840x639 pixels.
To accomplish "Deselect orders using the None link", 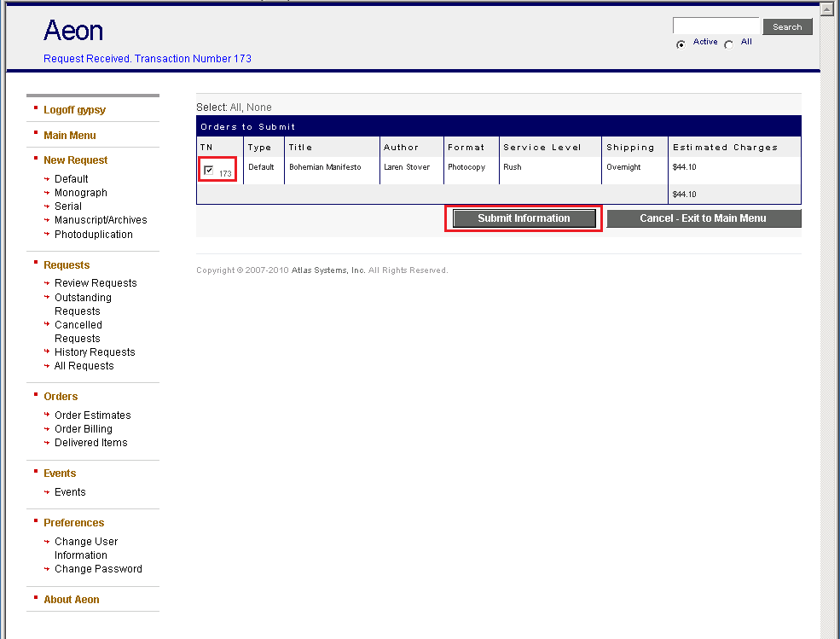I will pyautogui.click(x=261, y=106).
